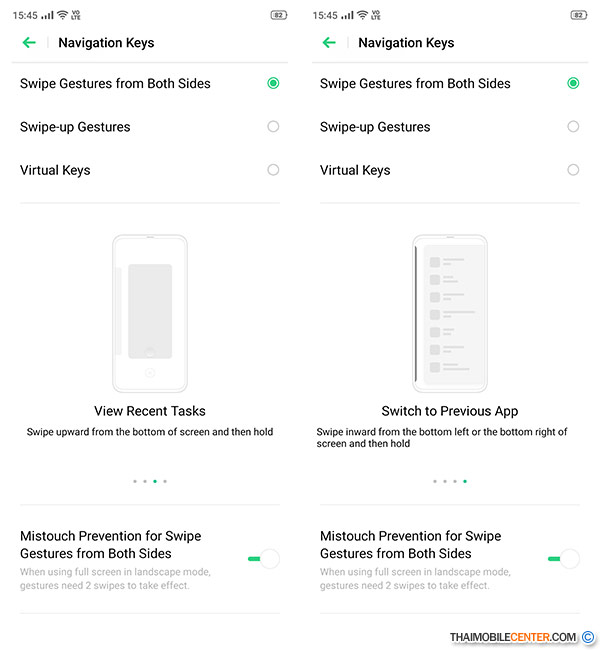600x650 pixels.
Task: Tap View Recent Tasks phone illustration
Action: click(x=150, y=313)
